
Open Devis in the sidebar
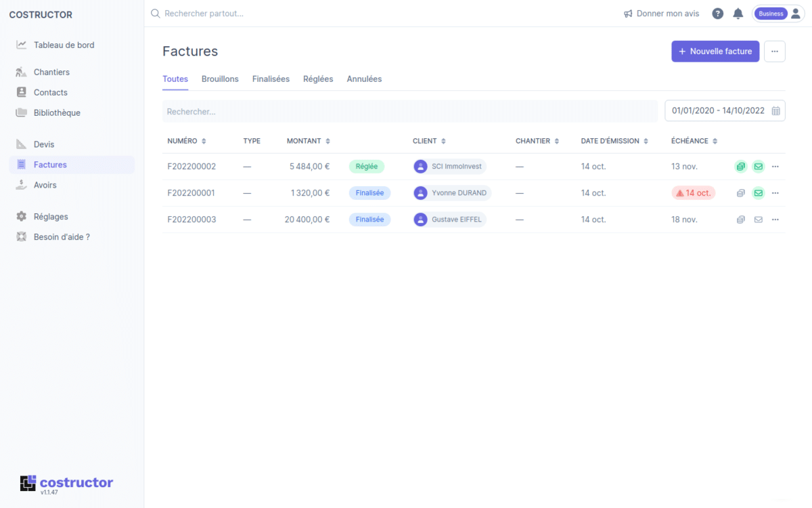pyautogui.click(x=44, y=144)
